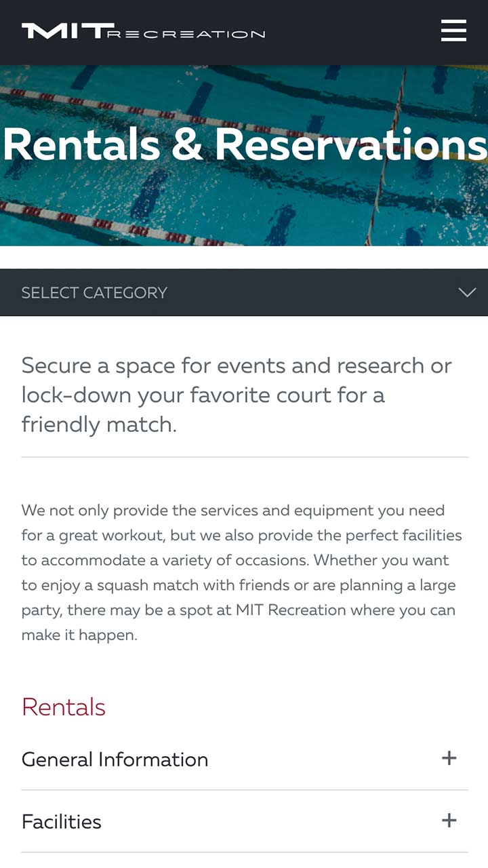Screen dimensions: 488x868
Task: Expand the Facilities section
Action: point(62,822)
